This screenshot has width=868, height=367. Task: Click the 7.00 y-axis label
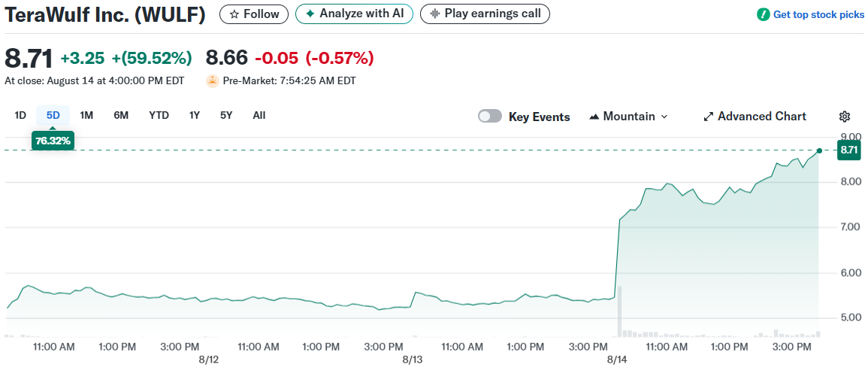pyautogui.click(x=851, y=226)
